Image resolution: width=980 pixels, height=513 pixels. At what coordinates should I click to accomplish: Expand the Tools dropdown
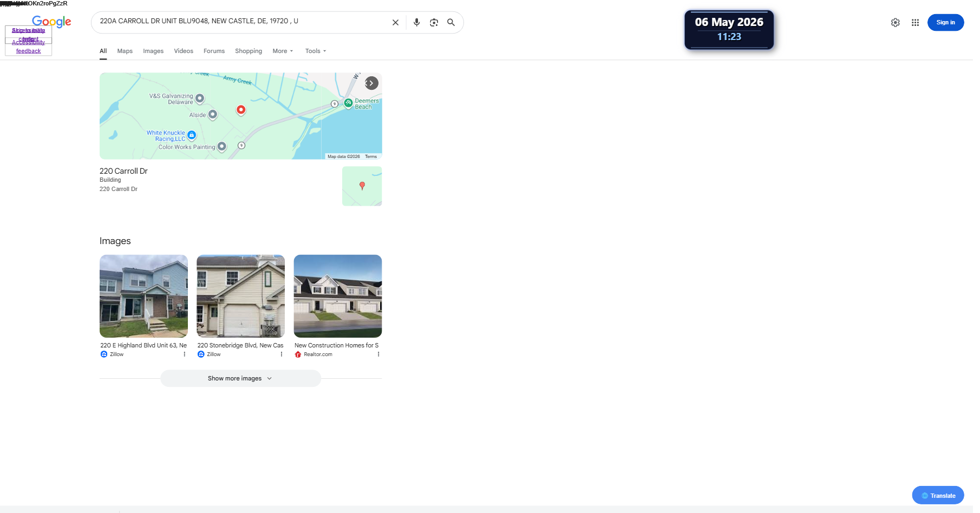316,51
